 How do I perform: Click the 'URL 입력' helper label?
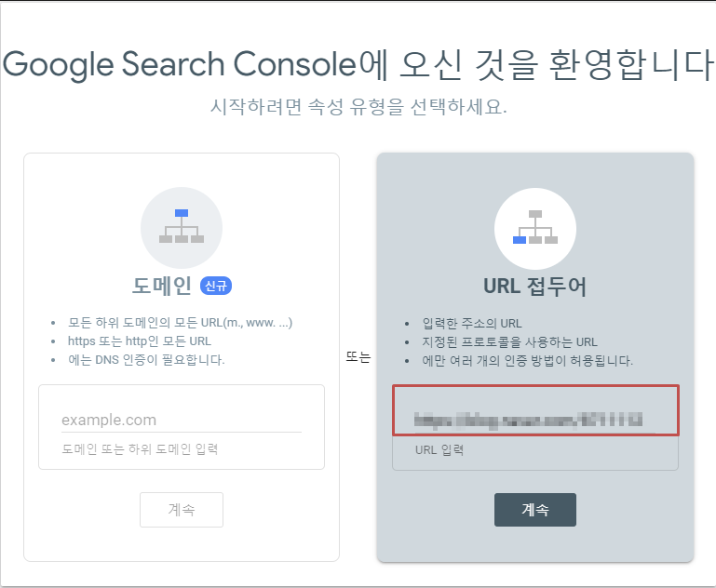[439, 450]
